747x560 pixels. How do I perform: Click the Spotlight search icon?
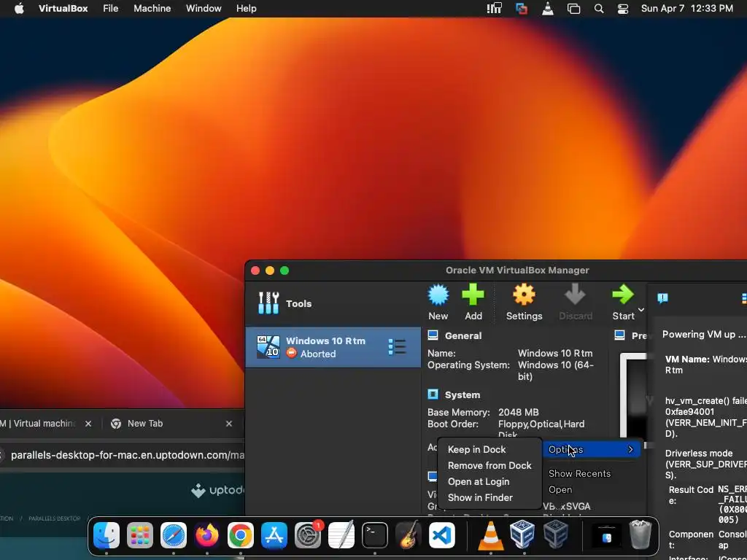[599, 9]
